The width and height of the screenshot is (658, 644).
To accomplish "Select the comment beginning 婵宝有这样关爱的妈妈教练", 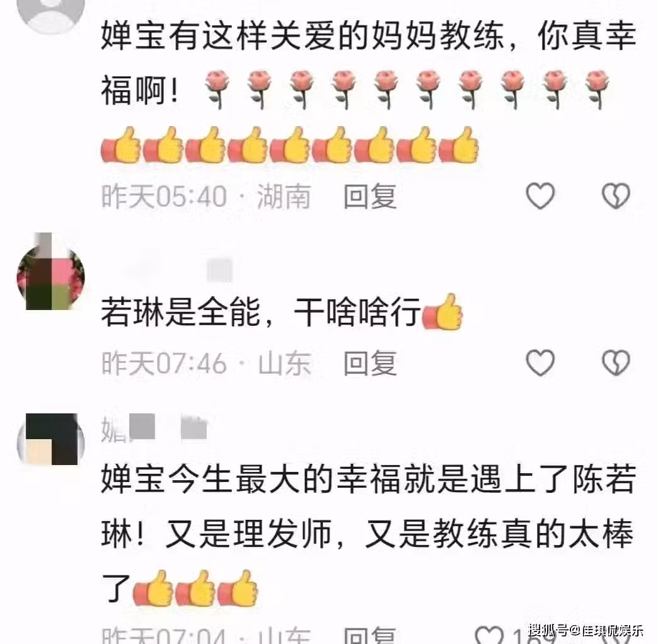I will point(368,91).
